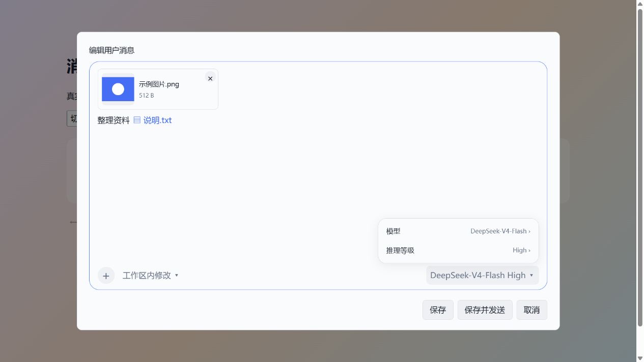
Task: Click the scrollbar up arrow
Action: click(x=640, y=4)
